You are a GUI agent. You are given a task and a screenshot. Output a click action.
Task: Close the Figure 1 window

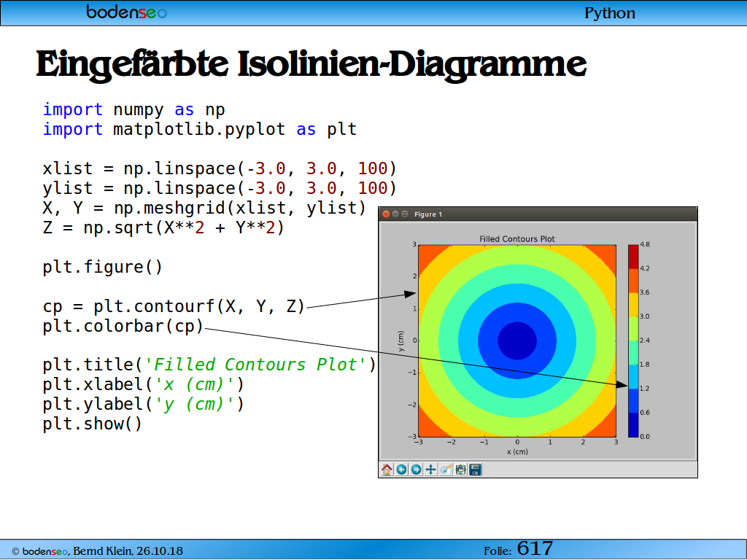pos(387,214)
